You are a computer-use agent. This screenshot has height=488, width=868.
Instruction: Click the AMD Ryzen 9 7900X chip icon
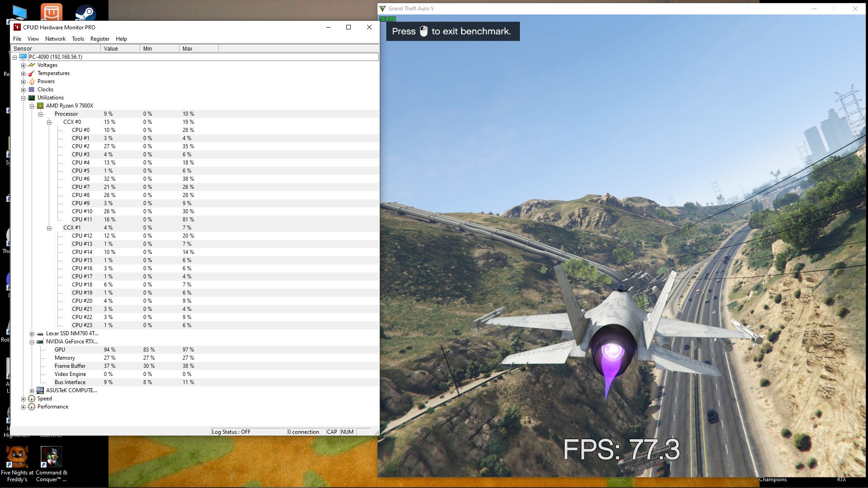pos(40,106)
